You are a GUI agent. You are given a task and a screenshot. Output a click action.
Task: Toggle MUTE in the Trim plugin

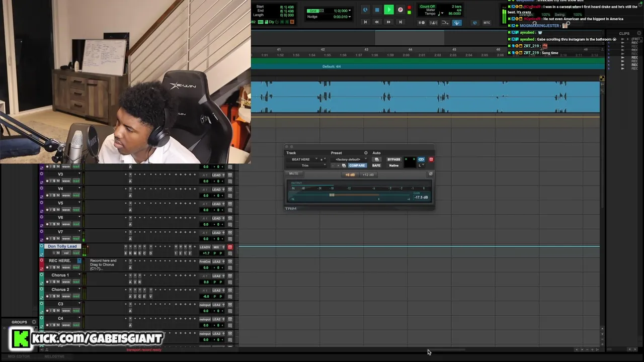pyautogui.click(x=293, y=173)
